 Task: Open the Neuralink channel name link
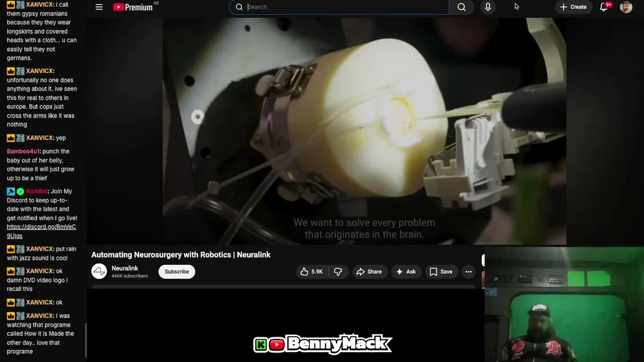point(125,268)
